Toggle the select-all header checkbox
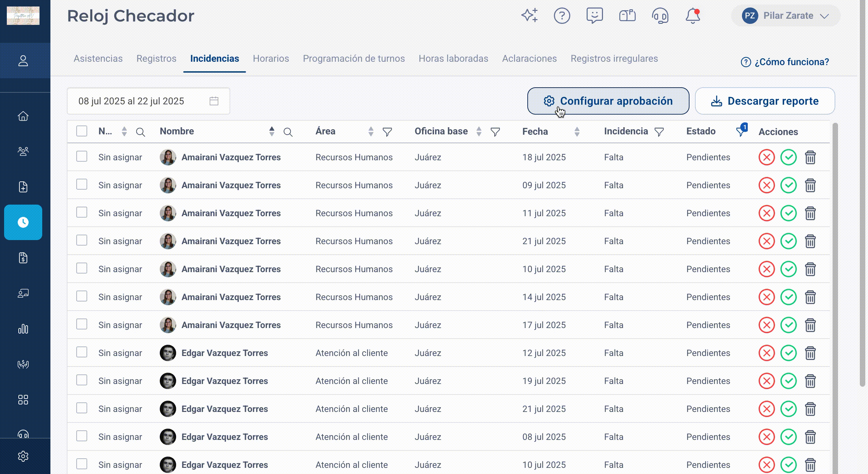The width and height of the screenshot is (868, 474). click(x=82, y=131)
